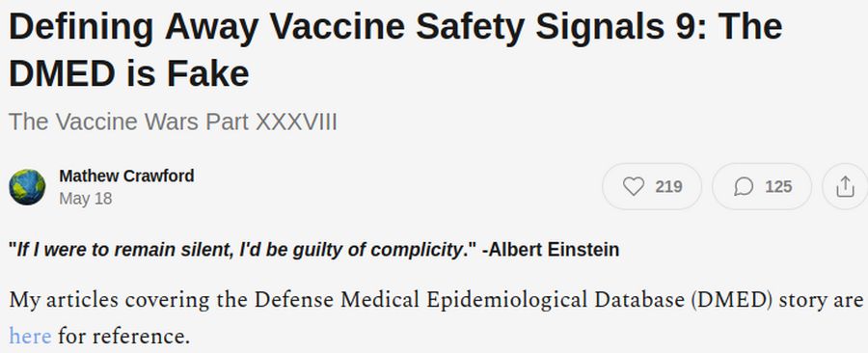868x353 pixels.
Task: Click the like count 219
Action: [668, 187]
